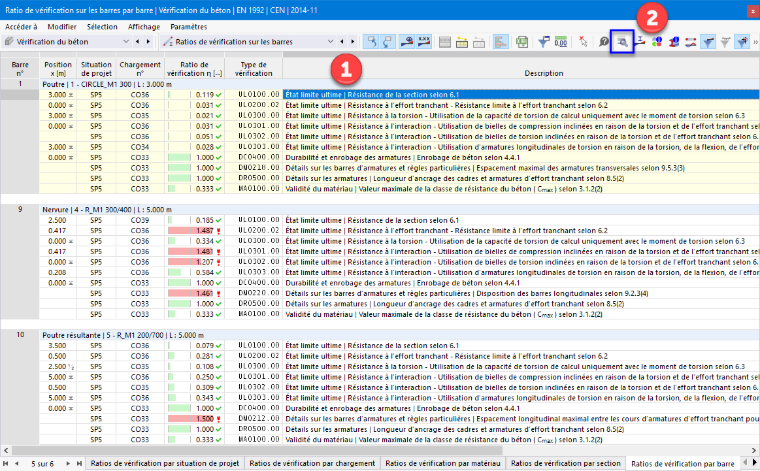This screenshot has height=471, width=760.
Task: Toggle the funnel with red arrow filter icon
Action: pyautogui.click(x=742, y=42)
